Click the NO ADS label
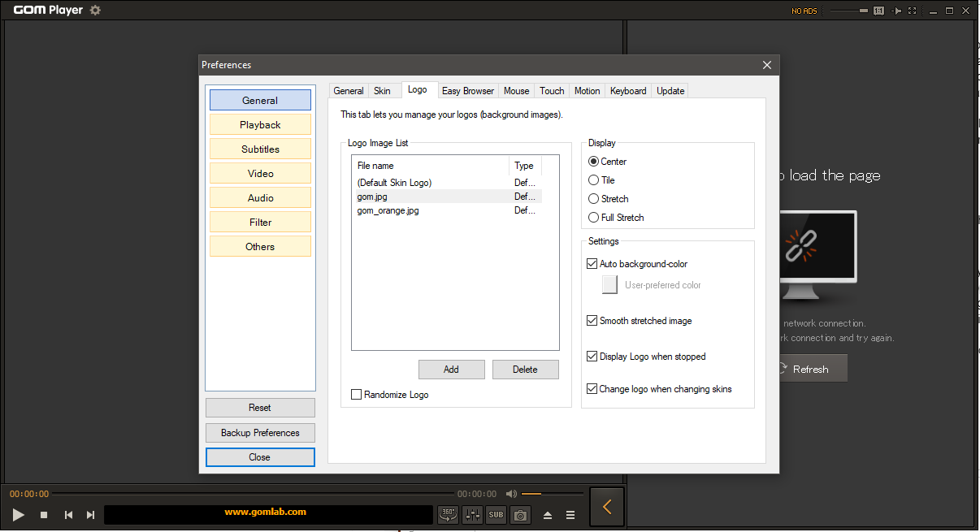 [x=804, y=11]
